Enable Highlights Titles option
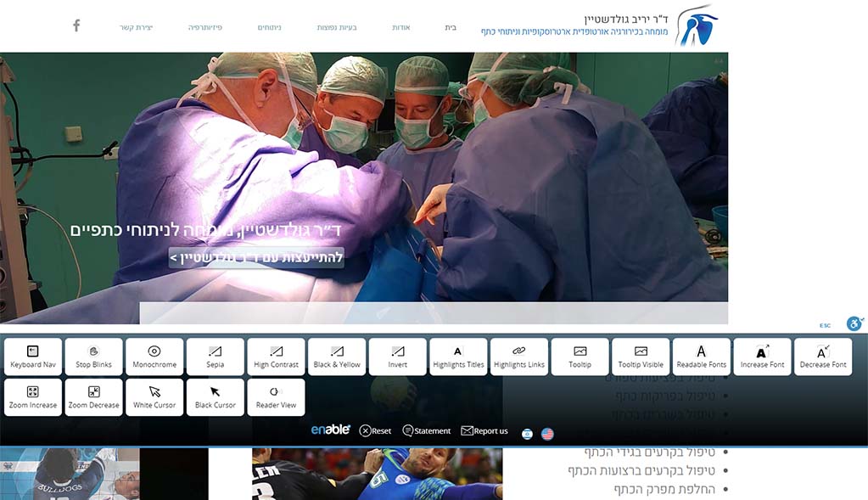Screen dimensions: 868x500 tap(458, 357)
